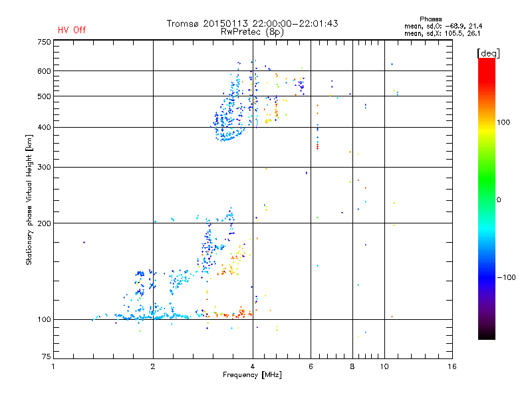532x399 pixels.
Task: Click the isolated purple point near 180 km
Action: [x=84, y=242]
